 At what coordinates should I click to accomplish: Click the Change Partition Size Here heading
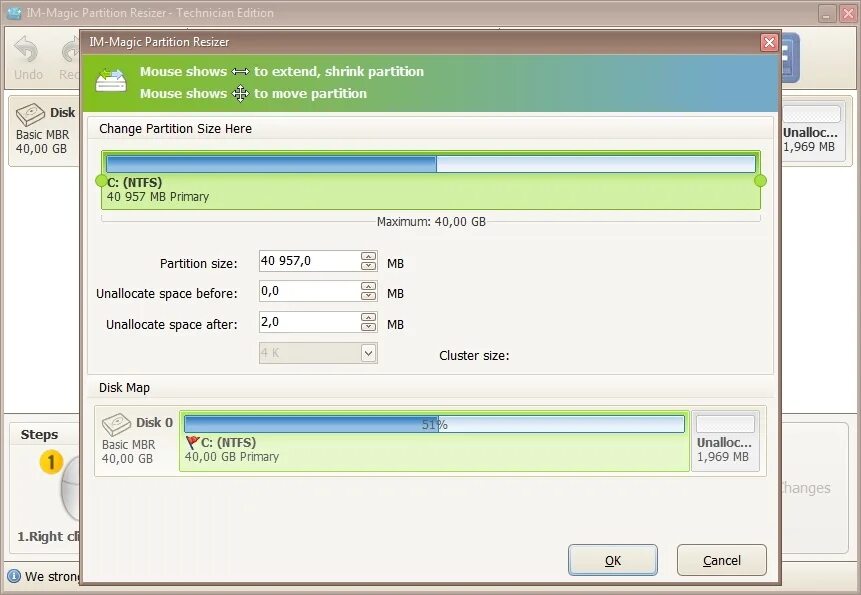click(x=175, y=128)
